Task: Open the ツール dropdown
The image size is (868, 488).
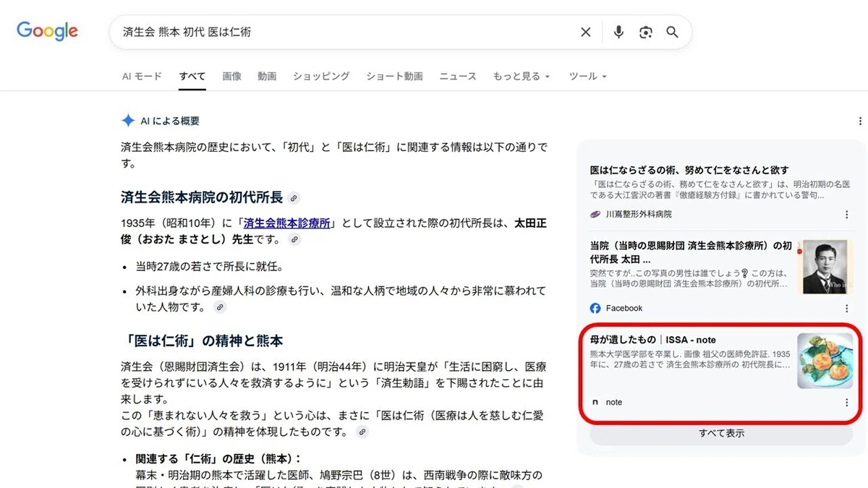Action: (x=587, y=76)
